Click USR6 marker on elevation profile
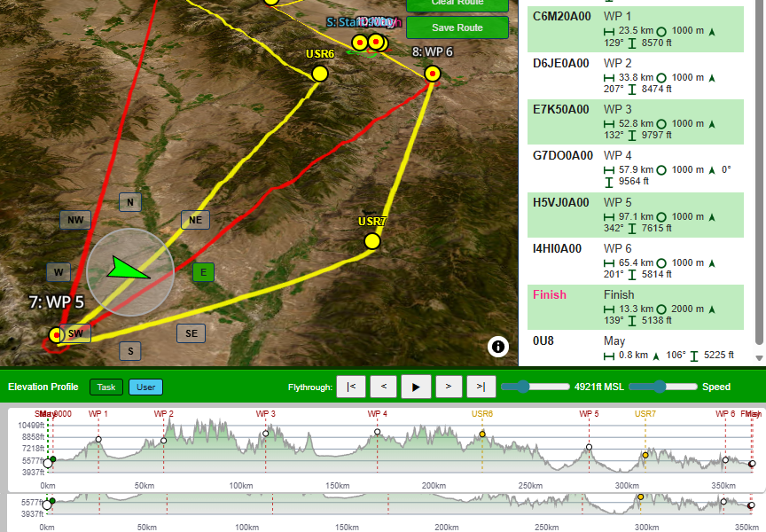 coord(482,434)
